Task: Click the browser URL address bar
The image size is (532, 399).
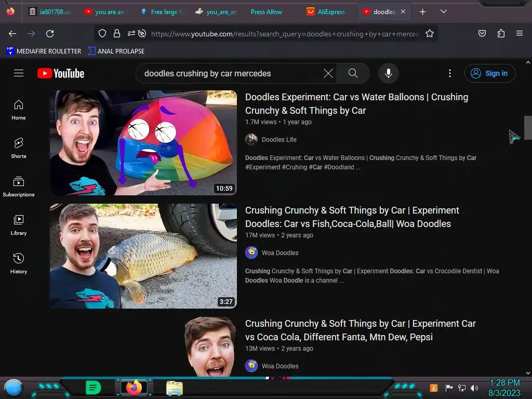Action: point(285,34)
